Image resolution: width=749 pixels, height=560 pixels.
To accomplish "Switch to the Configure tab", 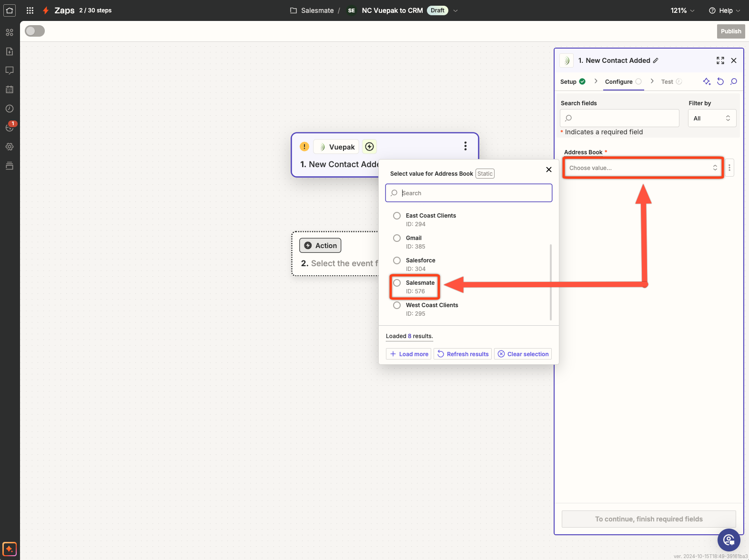I will click(x=623, y=81).
